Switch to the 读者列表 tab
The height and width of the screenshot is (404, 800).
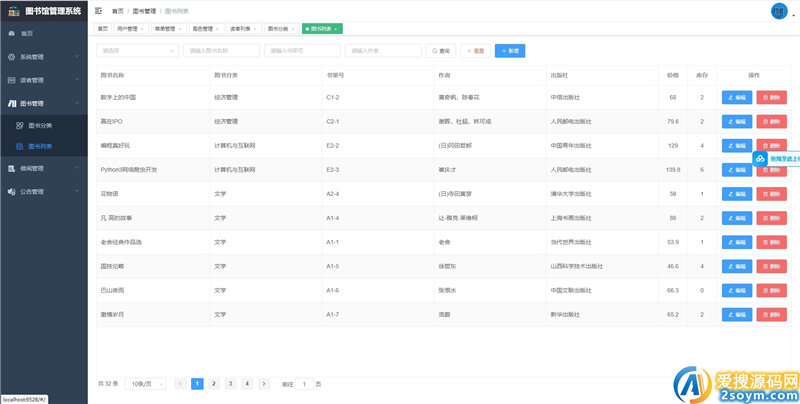click(240, 29)
